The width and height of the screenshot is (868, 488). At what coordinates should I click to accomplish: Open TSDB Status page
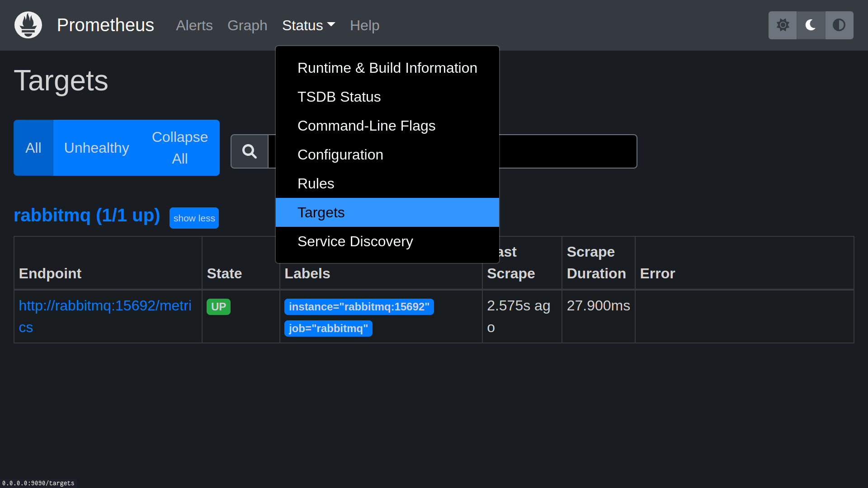click(x=339, y=97)
